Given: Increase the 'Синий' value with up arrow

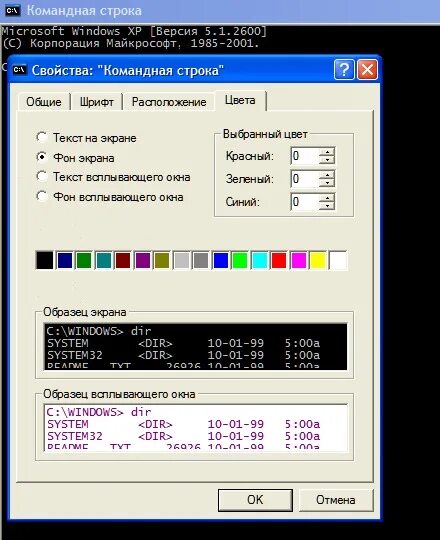Looking at the screenshot, I should [327, 198].
